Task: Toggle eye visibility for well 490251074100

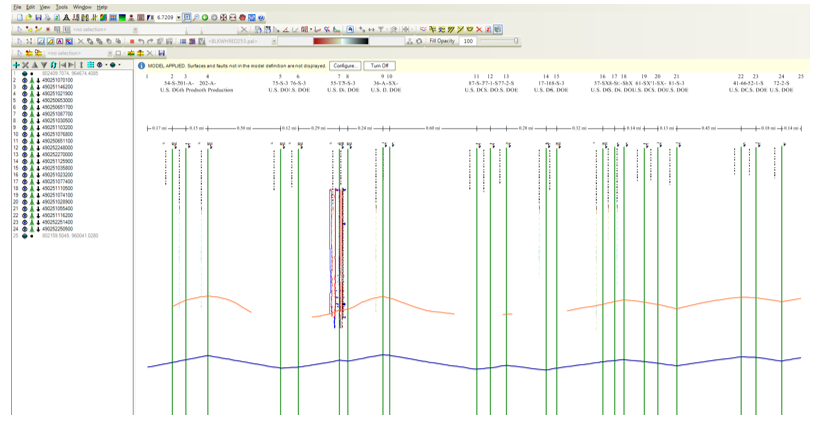Action: coord(25,195)
